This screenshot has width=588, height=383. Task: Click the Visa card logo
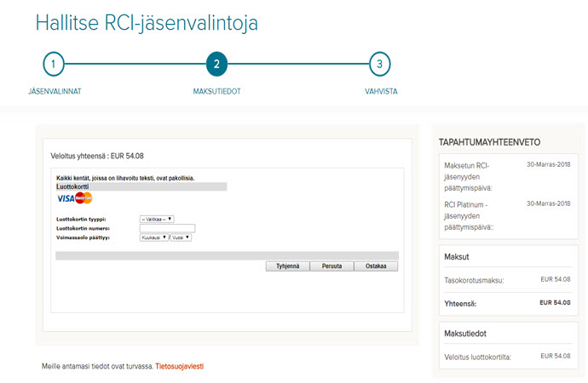66,198
